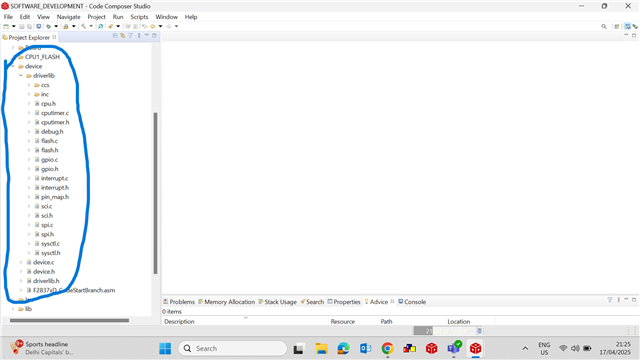Open the Debug dropdown arrow

[x=56, y=26]
